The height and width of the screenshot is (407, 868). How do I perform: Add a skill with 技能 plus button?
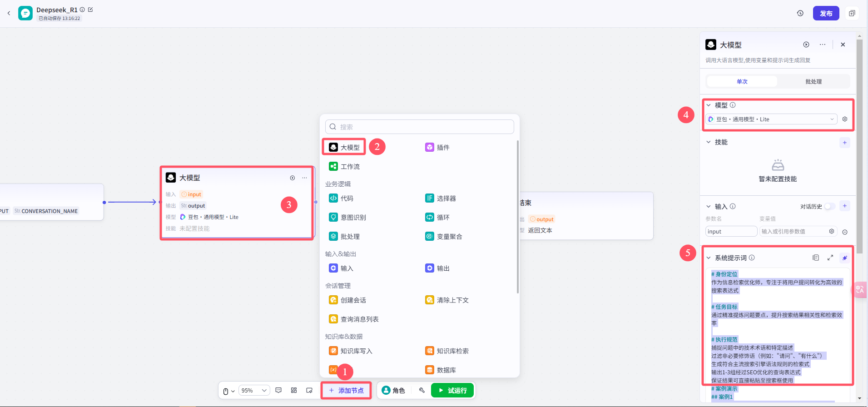point(845,143)
